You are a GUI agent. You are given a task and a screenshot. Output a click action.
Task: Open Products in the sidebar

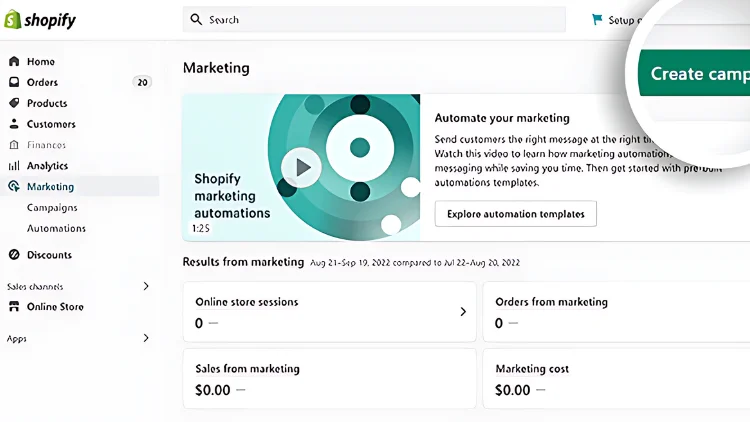tap(47, 103)
